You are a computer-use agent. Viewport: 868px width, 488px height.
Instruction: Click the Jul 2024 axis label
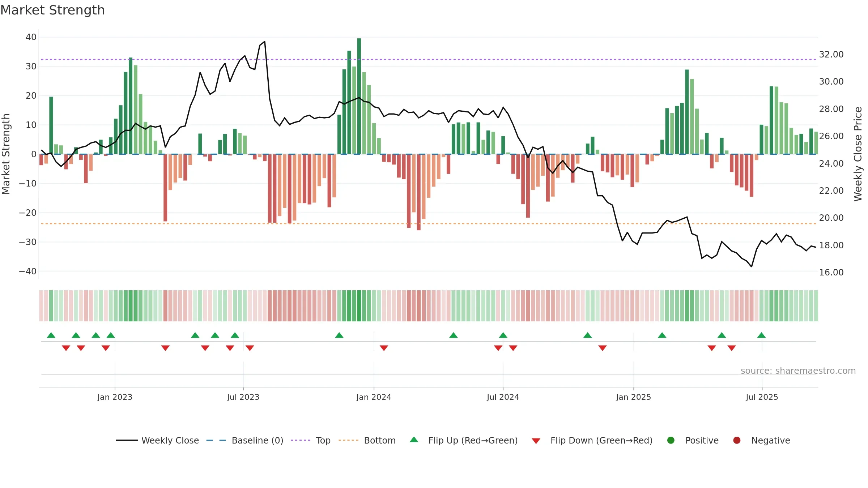(x=503, y=397)
